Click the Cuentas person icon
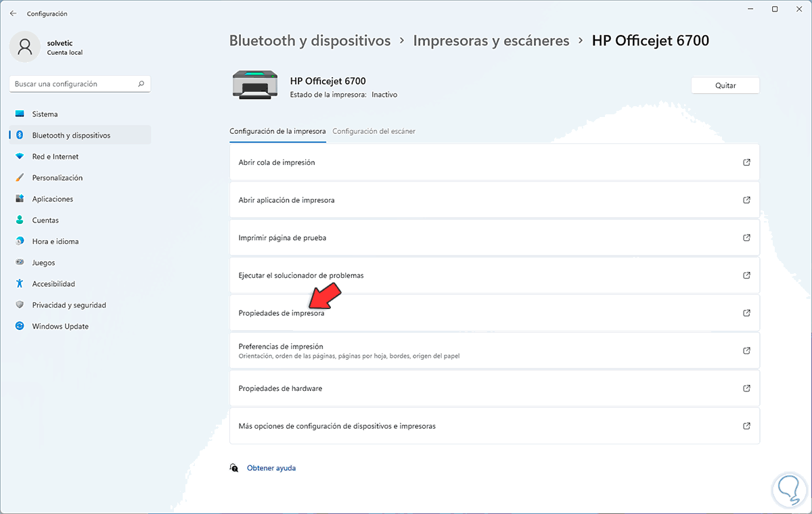Image resolution: width=812 pixels, height=514 pixels. click(x=20, y=220)
